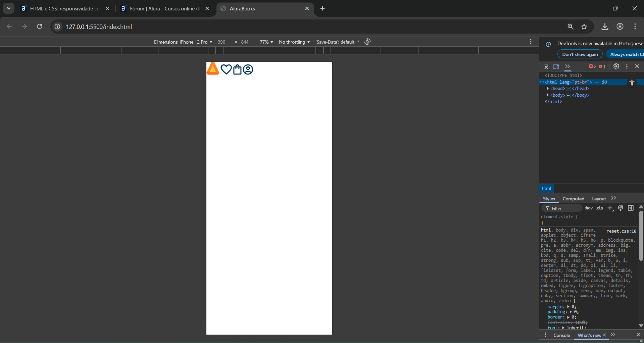Screen dimensions: 644x343
Task: Toggle the :hov element state panel
Action: pyautogui.click(x=589, y=208)
